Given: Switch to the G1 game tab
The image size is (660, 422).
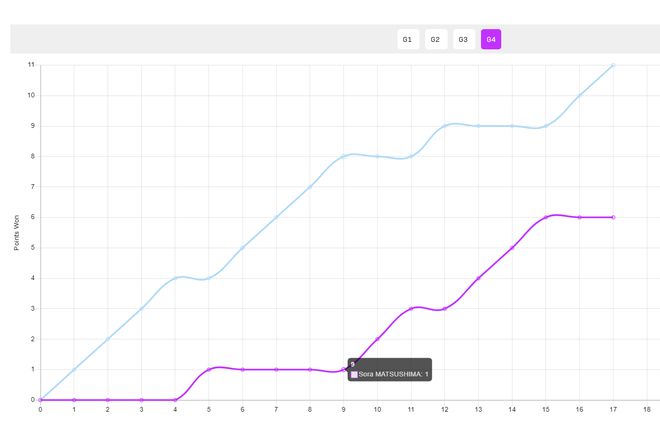Looking at the screenshot, I should point(407,40).
